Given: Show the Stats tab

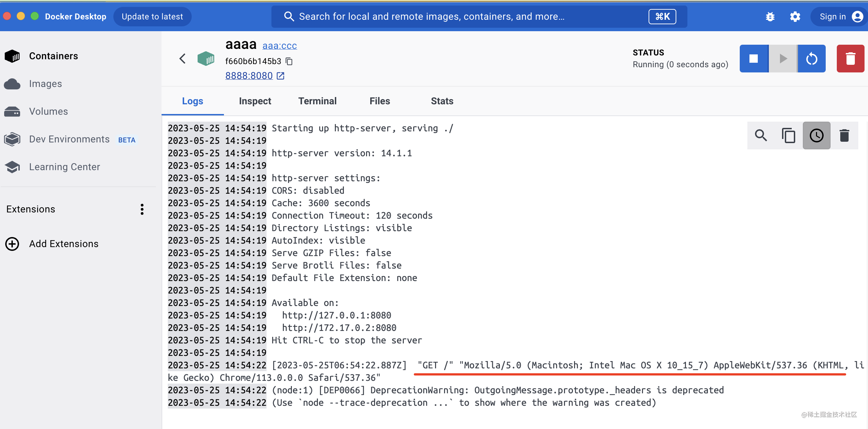Looking at the screenshot, I should (442, 101).
